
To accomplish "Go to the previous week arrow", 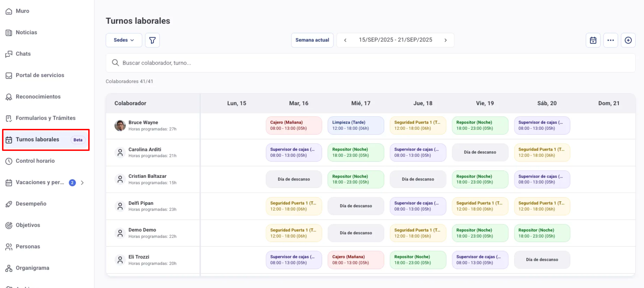I will click(x=345, y=40).
